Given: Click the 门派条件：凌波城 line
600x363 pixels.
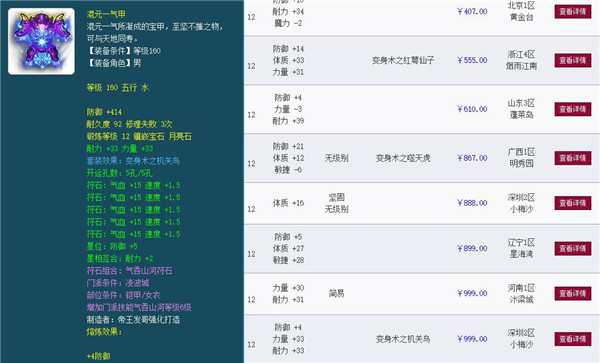Looking at the screenshot, I should 118,283.
